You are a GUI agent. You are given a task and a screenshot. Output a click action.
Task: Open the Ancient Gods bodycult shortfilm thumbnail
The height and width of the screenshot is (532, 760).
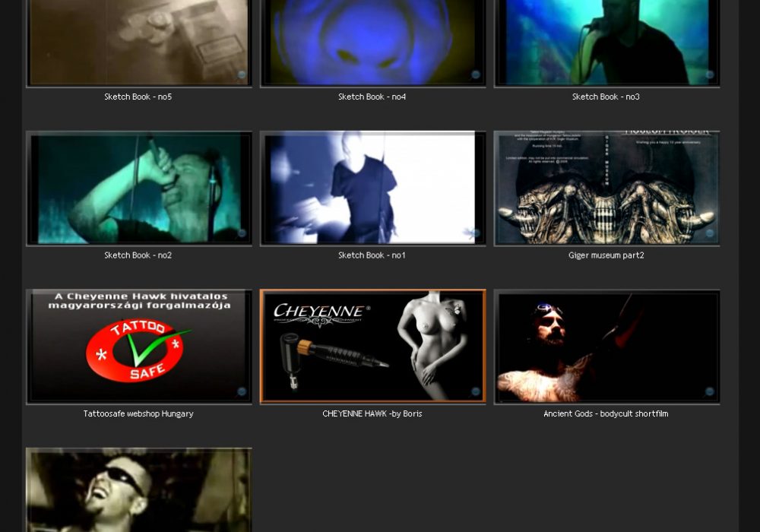606,347
